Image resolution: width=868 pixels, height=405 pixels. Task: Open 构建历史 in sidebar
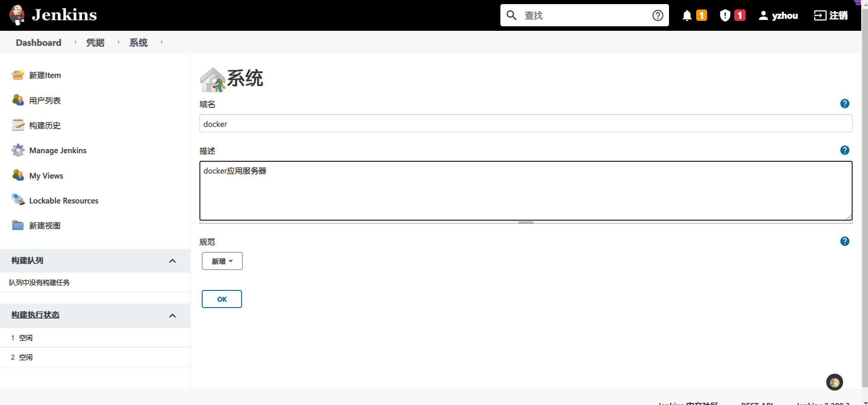(45, 125)
